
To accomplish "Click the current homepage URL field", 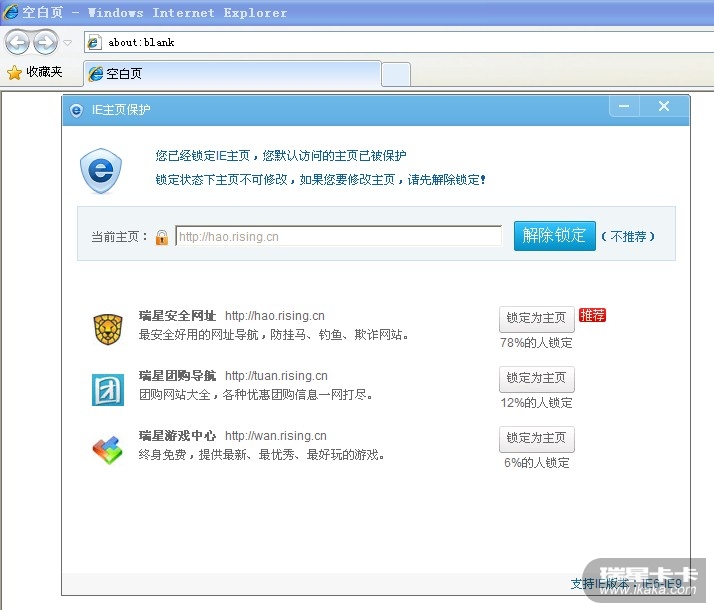I will coord(338,236).
